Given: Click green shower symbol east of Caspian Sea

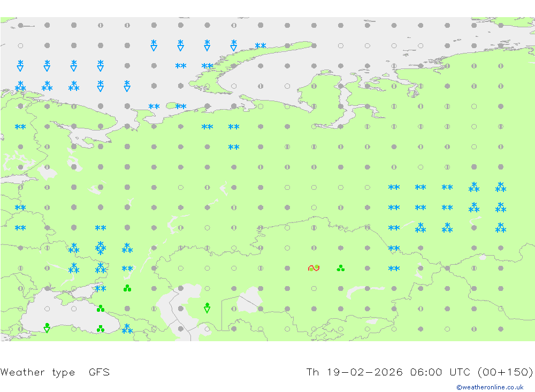Looking at the screenshot, I should pyautogui.click(x=207, y=308).
